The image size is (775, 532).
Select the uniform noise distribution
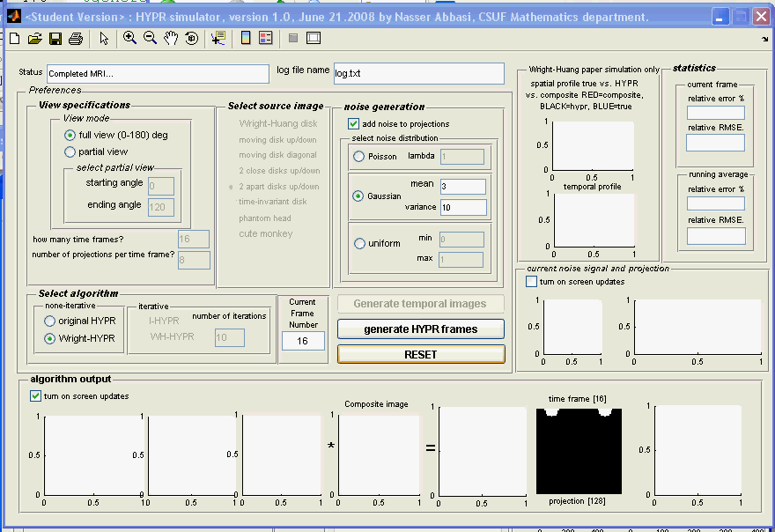click(x=359, y=244)
